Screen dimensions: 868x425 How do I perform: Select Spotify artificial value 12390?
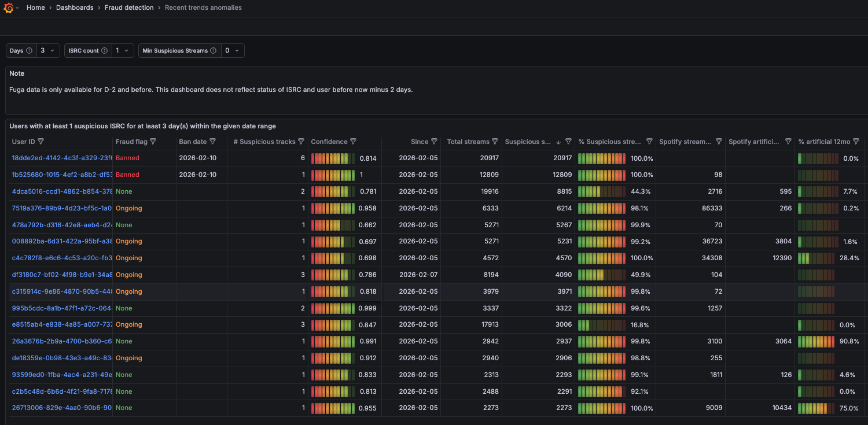click(x=782, y=258)
